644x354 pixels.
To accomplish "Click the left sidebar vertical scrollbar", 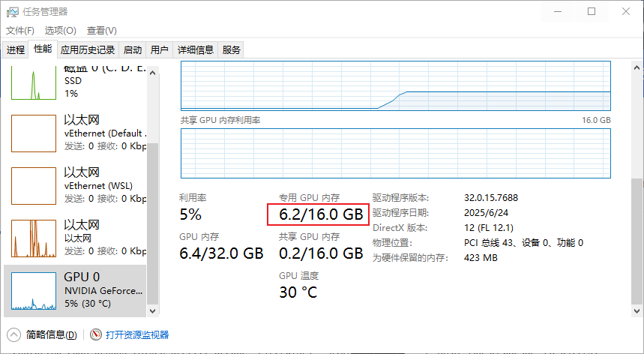I will tap(153, 225).
